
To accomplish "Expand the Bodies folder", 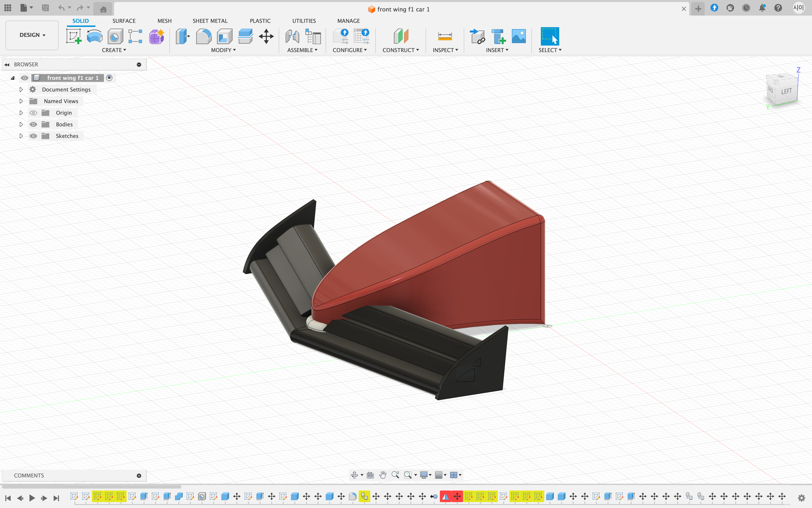I will pos(21,124).
